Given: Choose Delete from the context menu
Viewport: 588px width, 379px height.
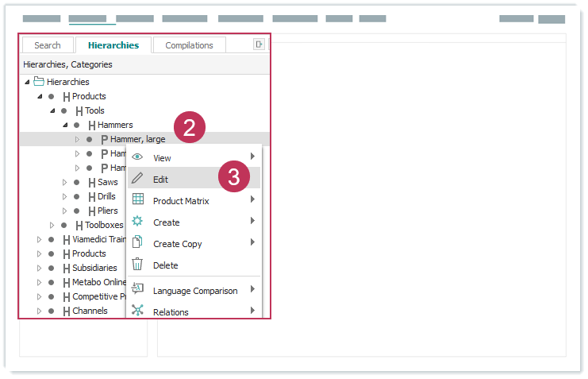Looking at the screenshot, I should pos(165,265).
